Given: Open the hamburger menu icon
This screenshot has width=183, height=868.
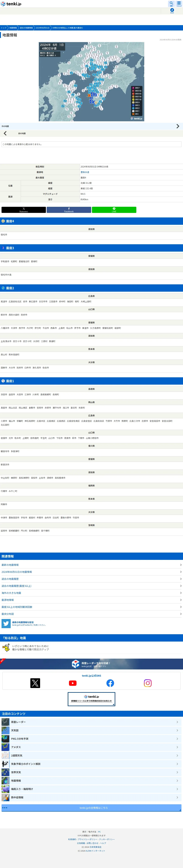Looking at the screenshot, I should (x=179, y=4).
